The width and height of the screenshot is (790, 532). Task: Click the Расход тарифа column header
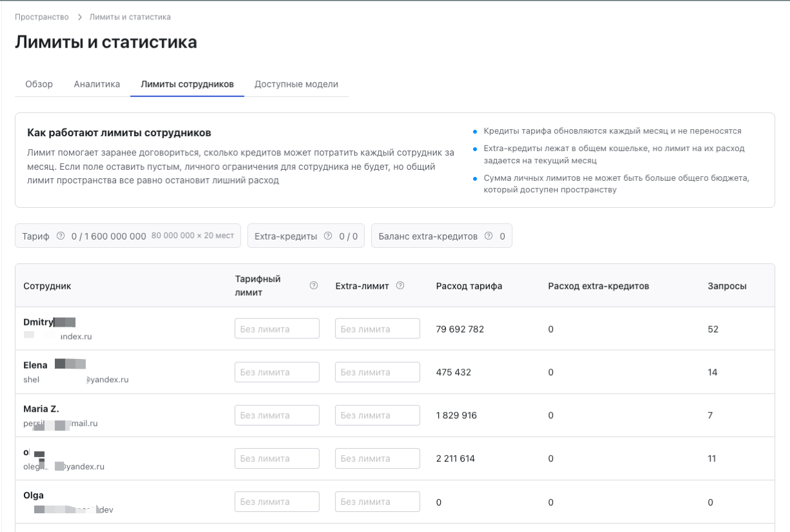[469, 286]
